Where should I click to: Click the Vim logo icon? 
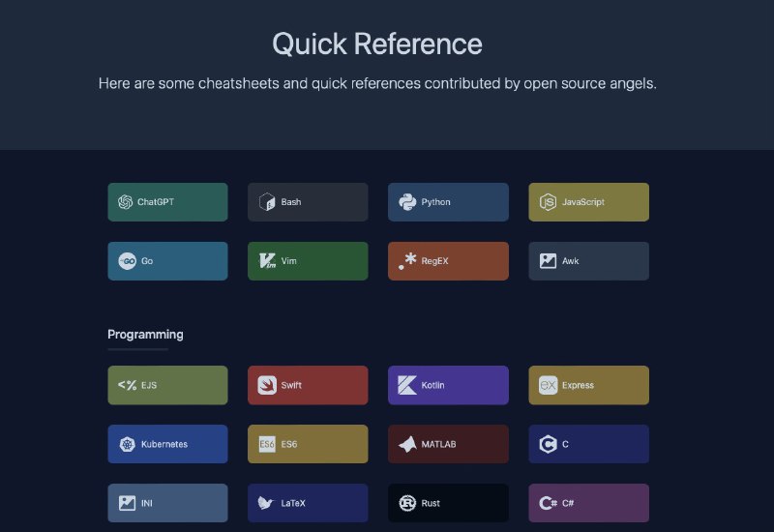pos(266,261)
